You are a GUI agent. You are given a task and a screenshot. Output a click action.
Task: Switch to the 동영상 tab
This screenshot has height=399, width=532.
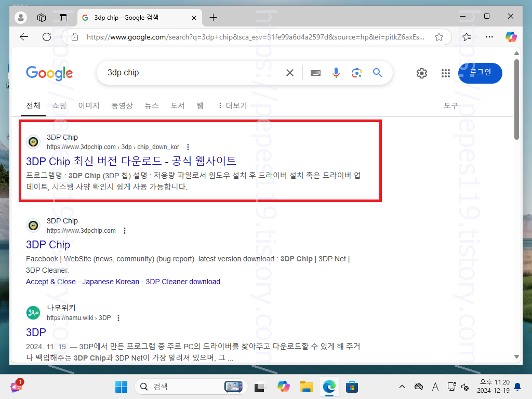(x=122, y=105)
